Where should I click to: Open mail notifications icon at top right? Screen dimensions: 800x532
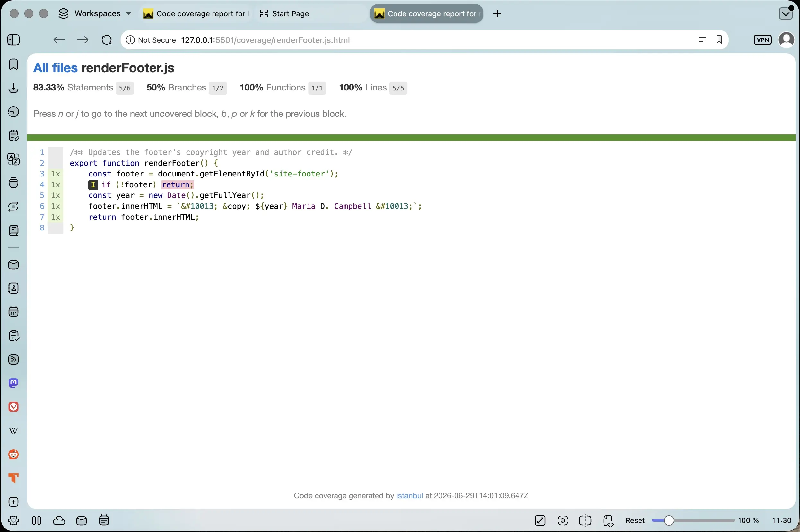point(786,13)
